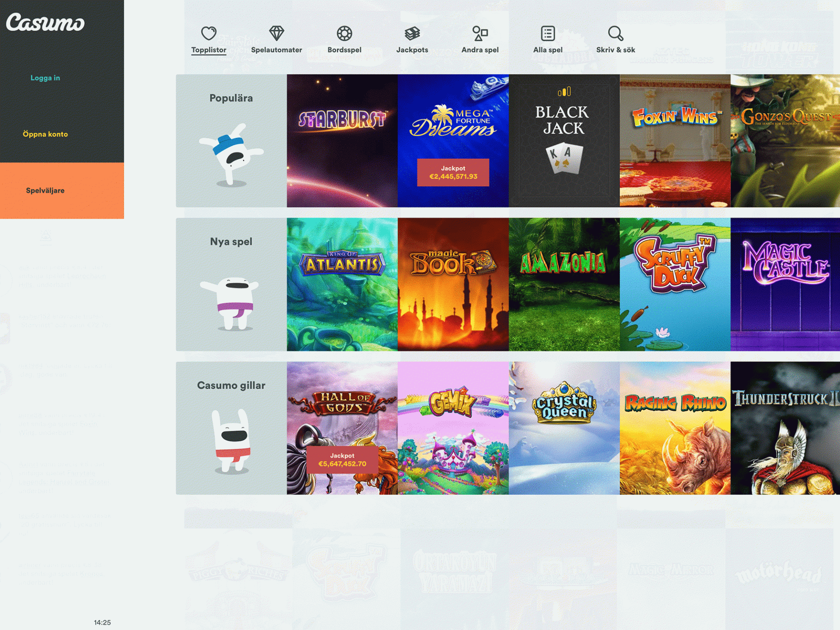
Task: Open the Gonzo's Quest game tile
Action: point(785,140)
